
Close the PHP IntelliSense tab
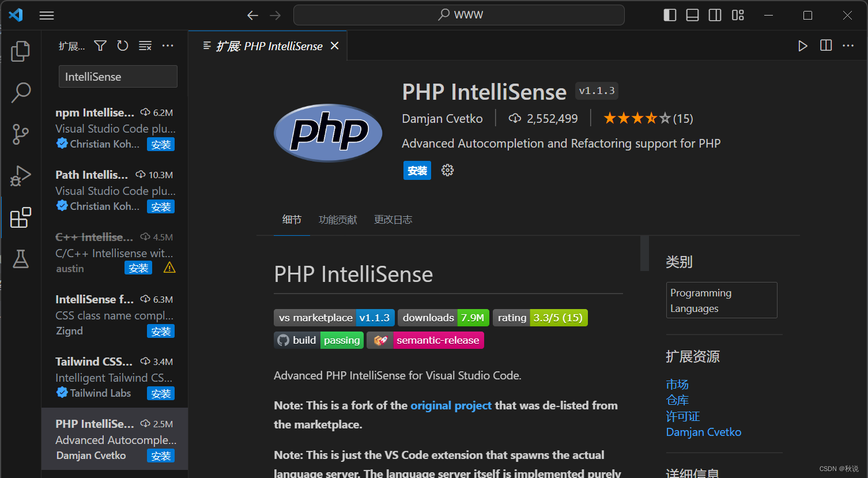point(335,46)
